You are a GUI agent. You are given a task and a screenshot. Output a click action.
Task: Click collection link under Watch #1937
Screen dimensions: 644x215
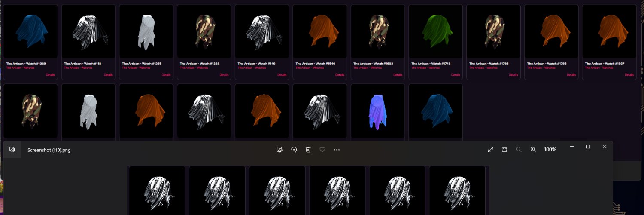click(x=599, y=68)
